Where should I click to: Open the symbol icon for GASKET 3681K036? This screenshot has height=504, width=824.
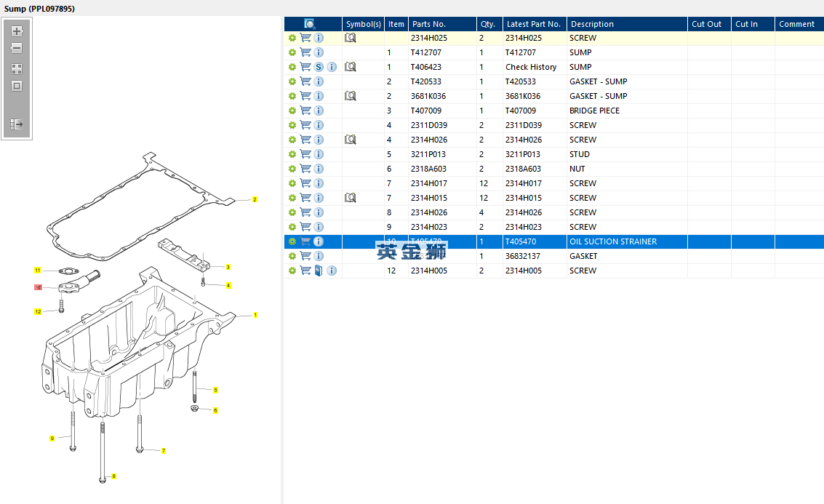tap(351, 96)
